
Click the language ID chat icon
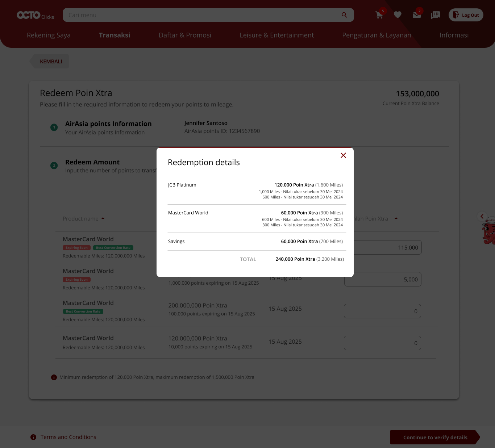(435, 15)
